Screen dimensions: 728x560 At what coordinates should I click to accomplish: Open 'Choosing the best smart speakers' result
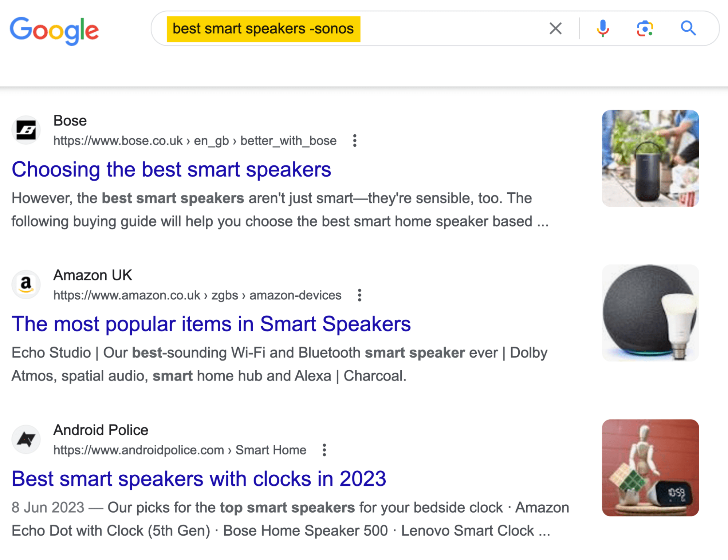171,169
